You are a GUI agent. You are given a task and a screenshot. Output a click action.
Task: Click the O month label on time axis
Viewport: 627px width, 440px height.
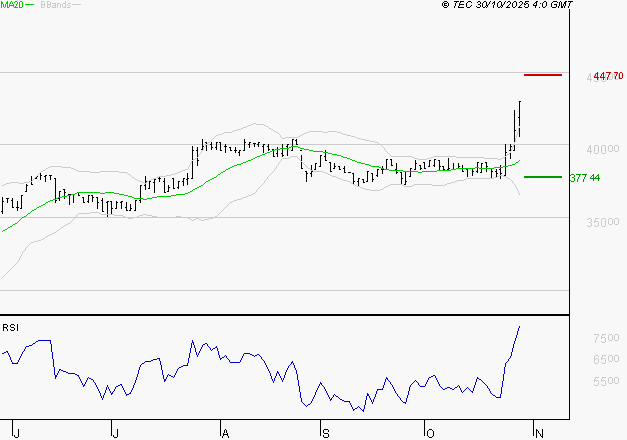click(430, 433)
